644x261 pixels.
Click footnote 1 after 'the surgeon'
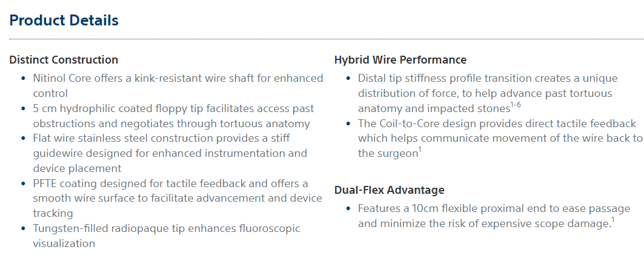tap(420, 151)
